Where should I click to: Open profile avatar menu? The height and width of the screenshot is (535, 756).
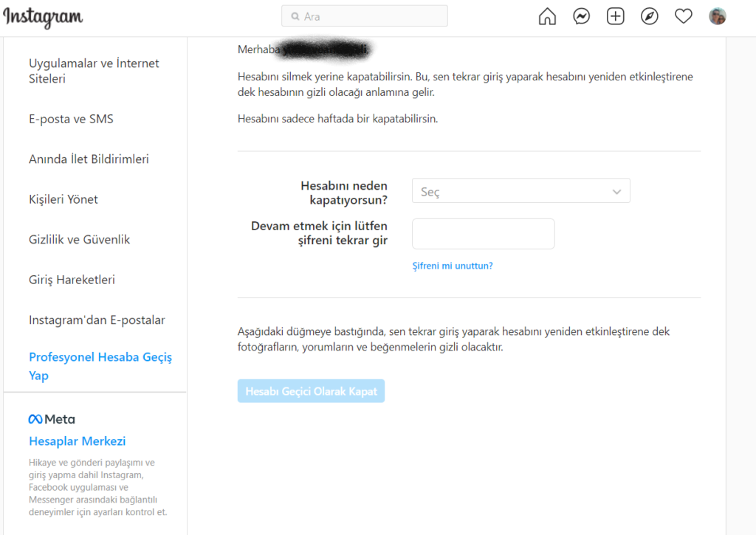point(717,16)
